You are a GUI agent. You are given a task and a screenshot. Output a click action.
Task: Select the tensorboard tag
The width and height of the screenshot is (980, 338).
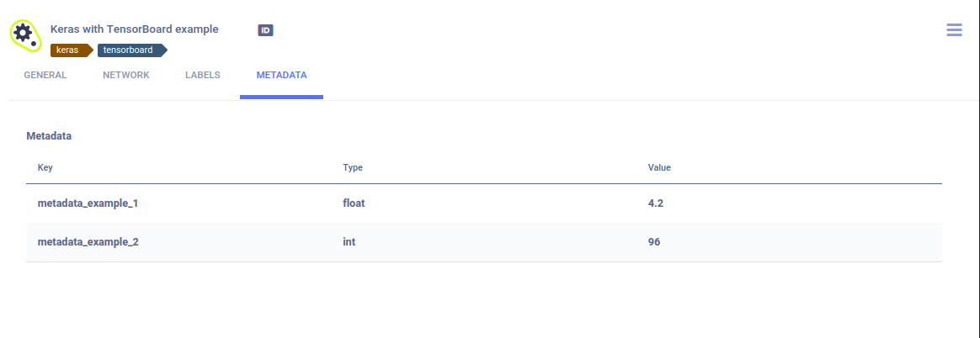tap(130, 50)
